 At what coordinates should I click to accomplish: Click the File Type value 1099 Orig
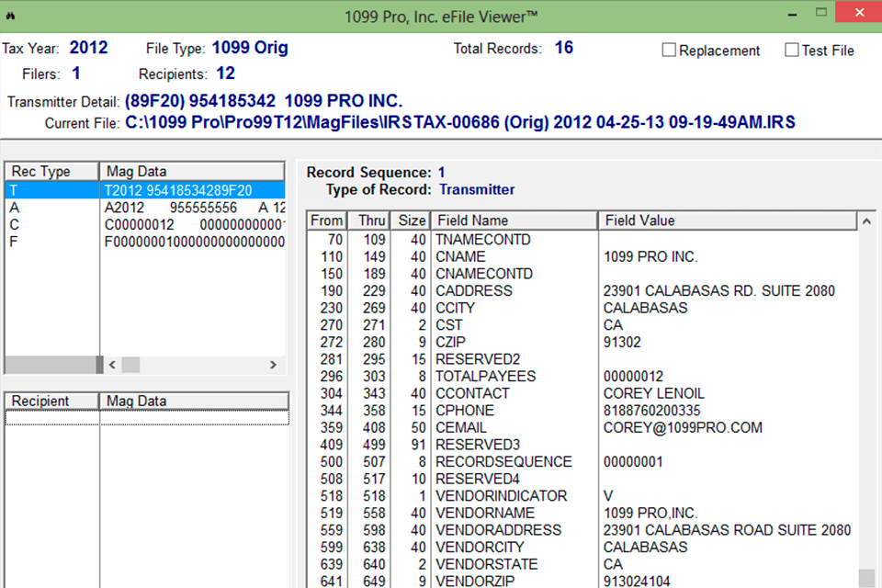click(250, 48)
